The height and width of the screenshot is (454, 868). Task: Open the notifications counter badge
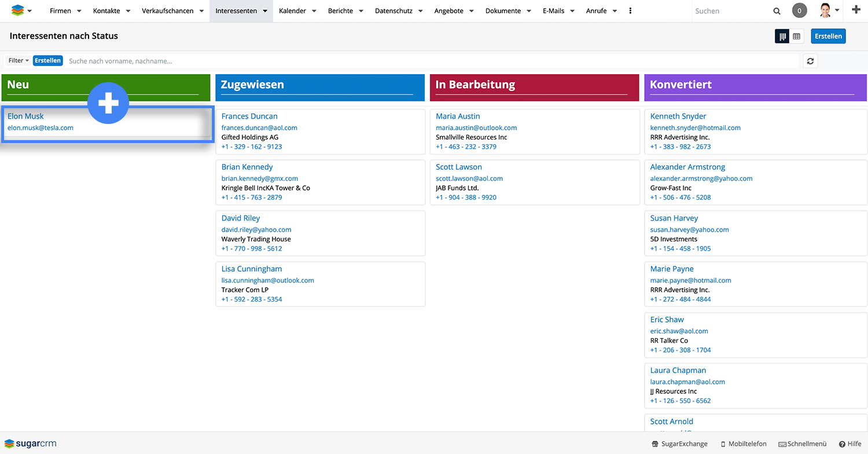click(799, 10)
